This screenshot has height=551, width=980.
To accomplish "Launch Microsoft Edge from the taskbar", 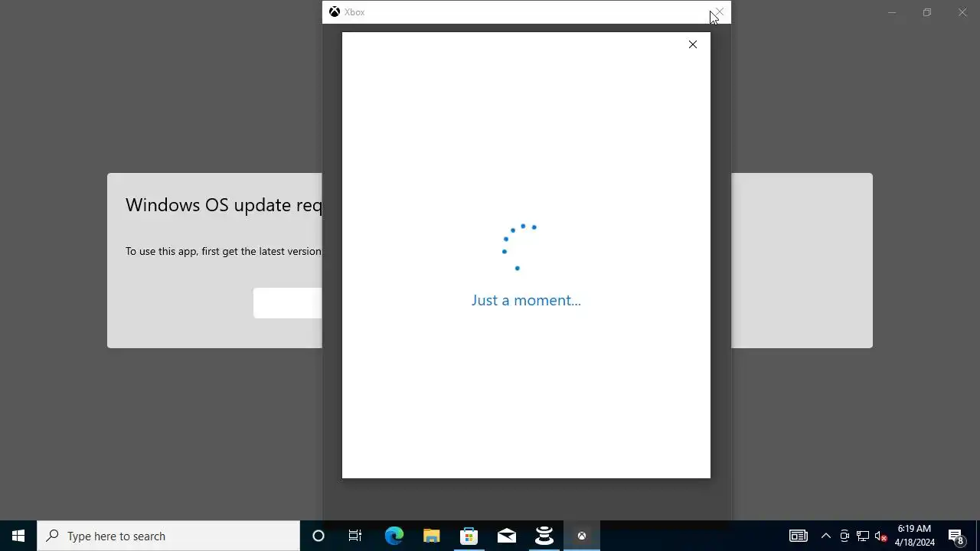I will click(x=394, y=536).
